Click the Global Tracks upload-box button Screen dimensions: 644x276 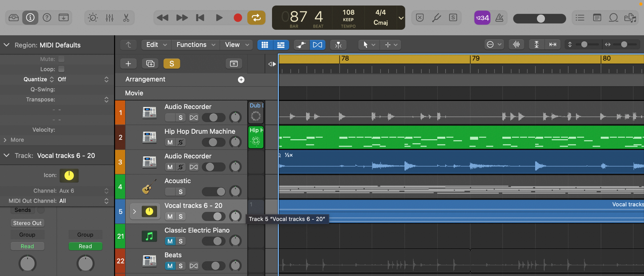234,63
